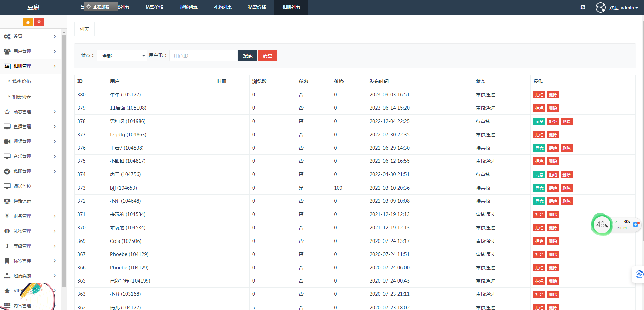Click the red trash icon button
The height and width of the screenshot is (310, 644).
tap(39, 22)
